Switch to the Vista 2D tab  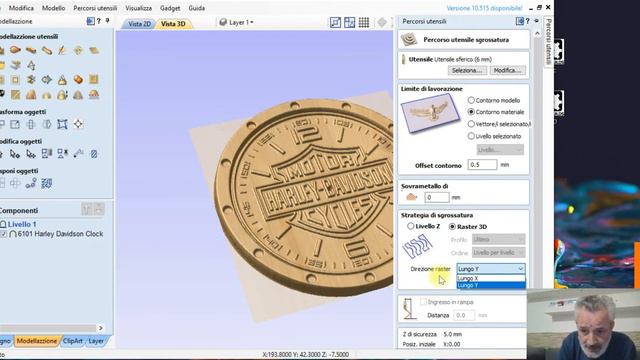[139, 24]
